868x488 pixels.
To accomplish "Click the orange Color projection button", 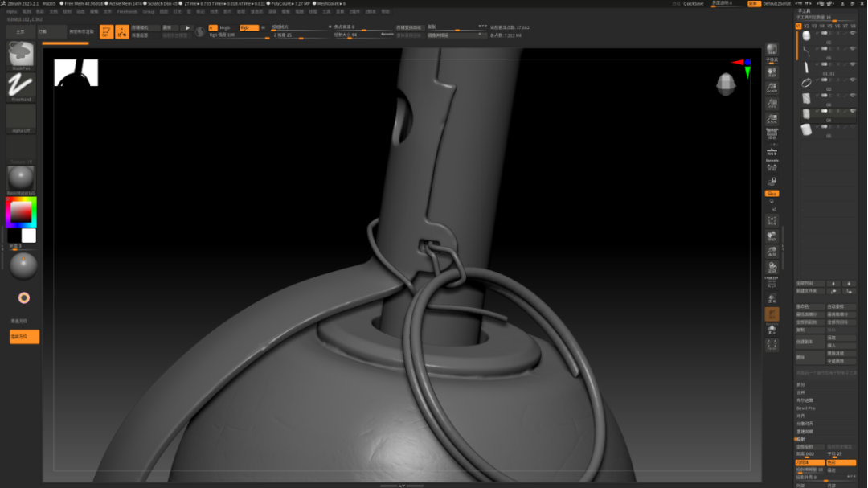I will click(841, 462).
